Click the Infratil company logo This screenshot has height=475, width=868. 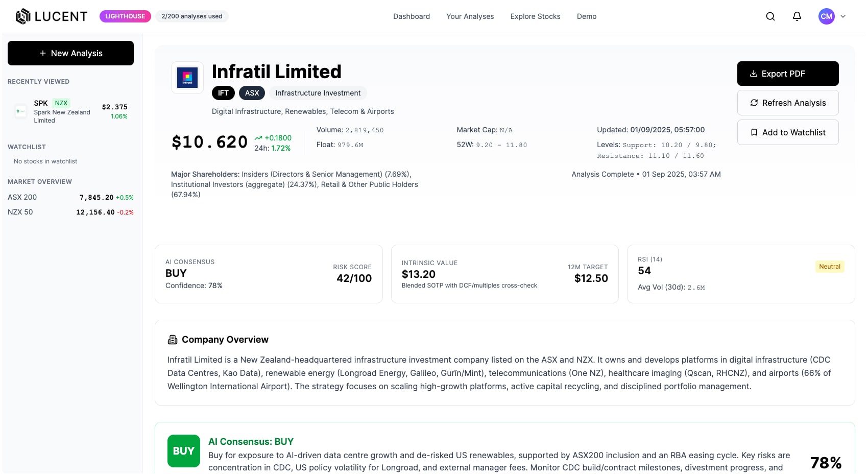click(187, 78)
